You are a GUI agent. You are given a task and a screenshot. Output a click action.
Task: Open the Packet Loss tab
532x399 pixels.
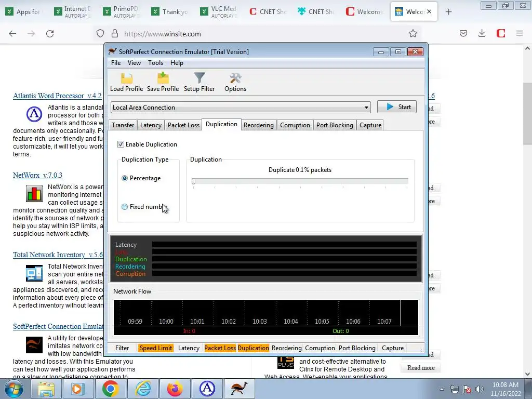coord(183,125)
